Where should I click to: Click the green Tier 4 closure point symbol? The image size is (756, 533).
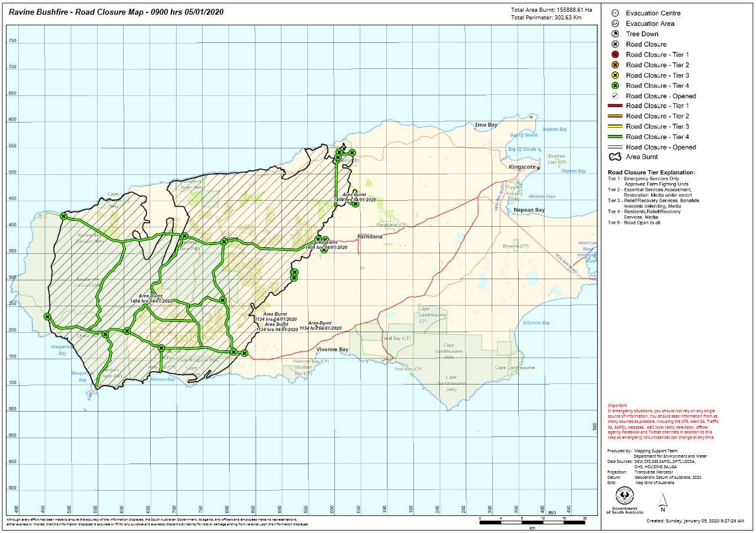[615, 85]
